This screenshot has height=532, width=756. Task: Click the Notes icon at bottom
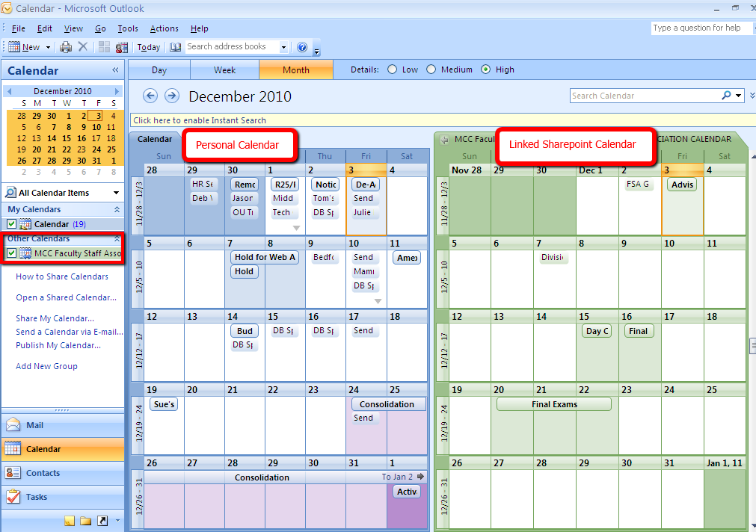coord(70,521)
